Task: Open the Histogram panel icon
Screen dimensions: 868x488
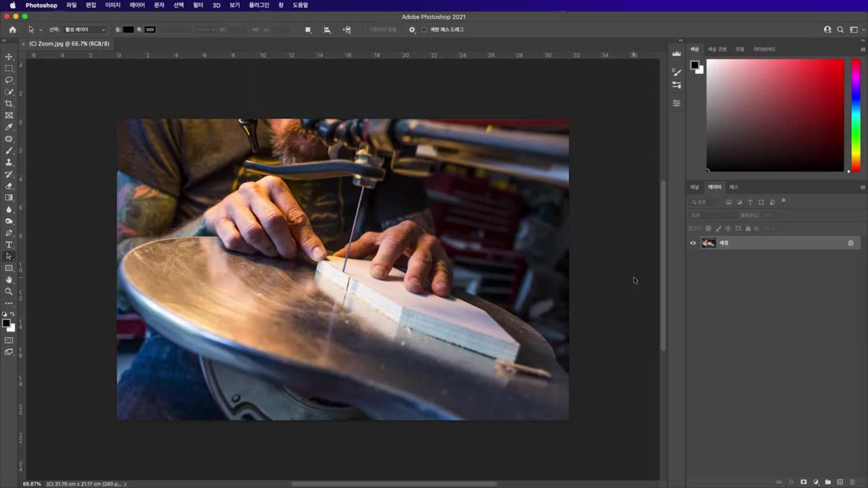Action: coord(676,53)
